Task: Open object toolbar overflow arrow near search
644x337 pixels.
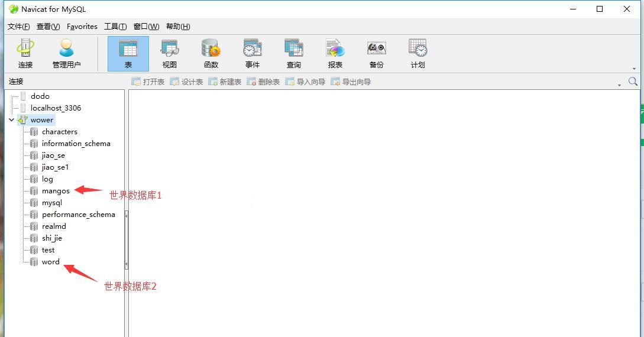Action: pyautogui.click(x=619, y=85)
